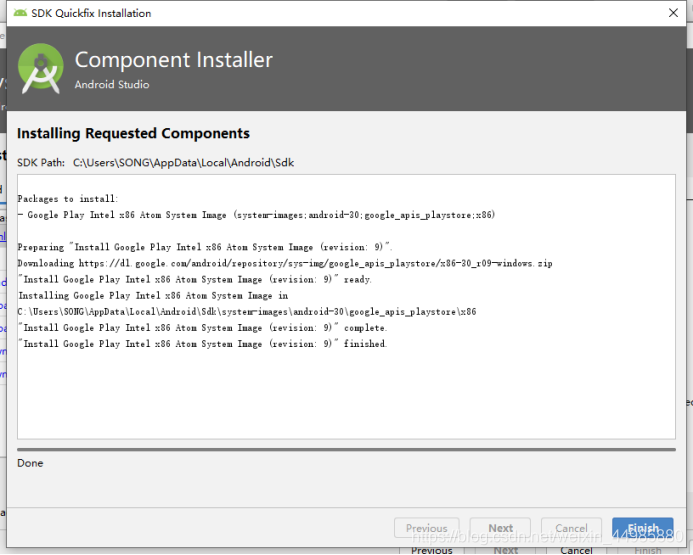Click the 'Packages to install:' log line
The height and width of the screenshot is (555, 693).
(68, 199)
